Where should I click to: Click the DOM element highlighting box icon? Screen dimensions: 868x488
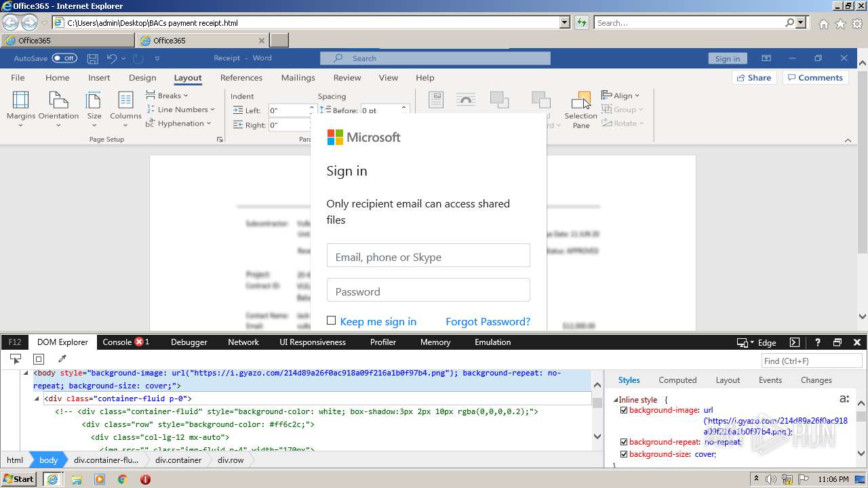point(39,359)
